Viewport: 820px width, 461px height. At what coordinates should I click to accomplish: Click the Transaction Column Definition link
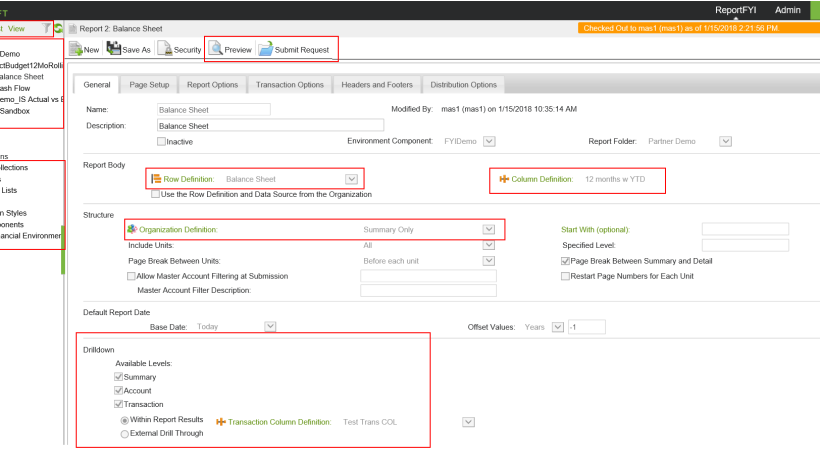click(280, 422)
